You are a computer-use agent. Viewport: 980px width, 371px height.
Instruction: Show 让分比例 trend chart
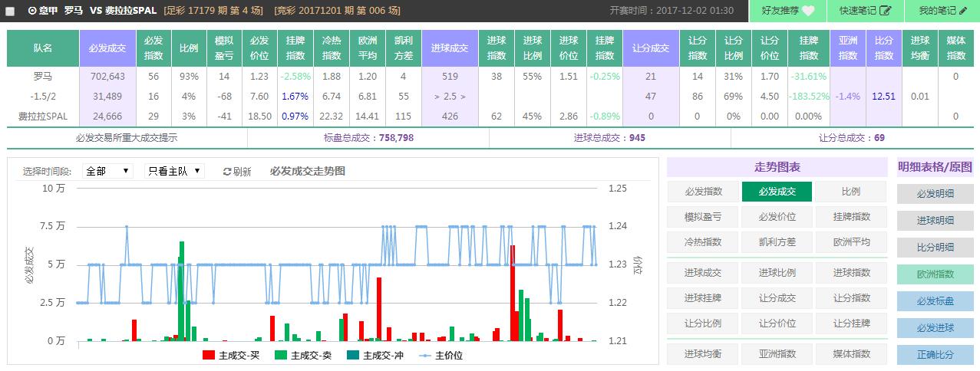[x=704, y=323]
